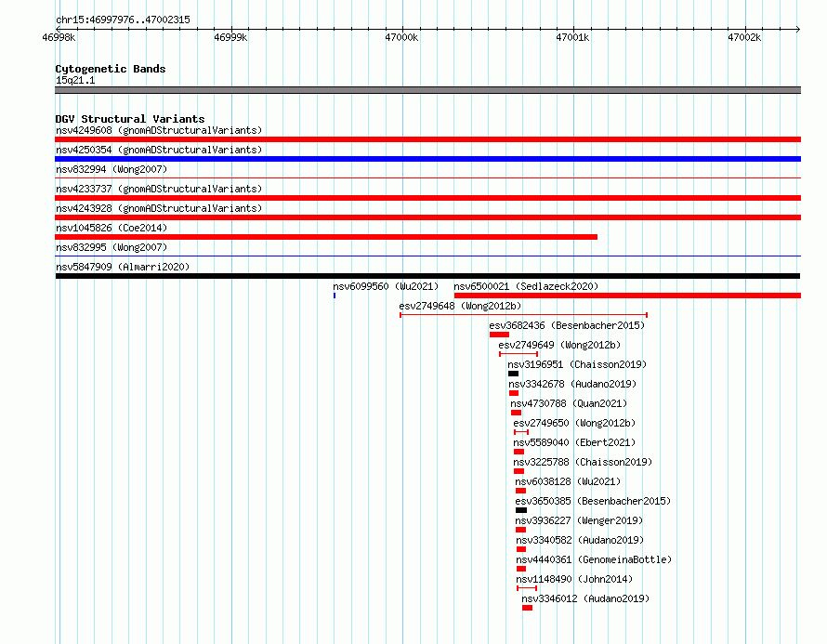The image size is (827, 644).
Task: Open nsv4243928 gnomADStructuralVariants entry
Action: coord(159,208)
